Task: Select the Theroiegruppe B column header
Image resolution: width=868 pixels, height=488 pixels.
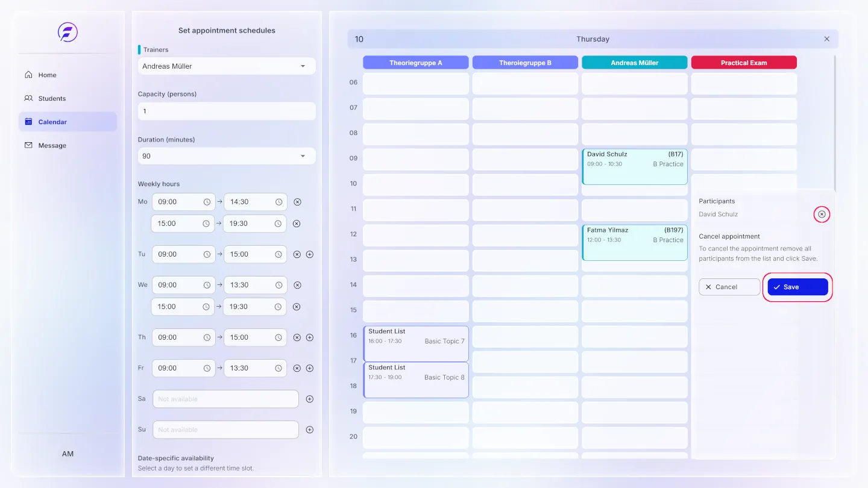Action: pos(525,63)
